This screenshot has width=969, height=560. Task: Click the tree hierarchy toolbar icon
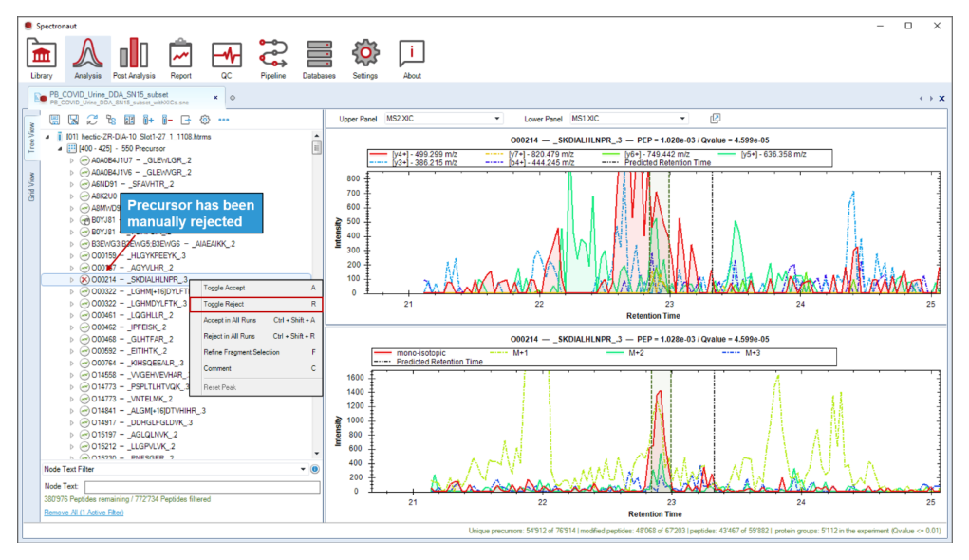point(111,120)
